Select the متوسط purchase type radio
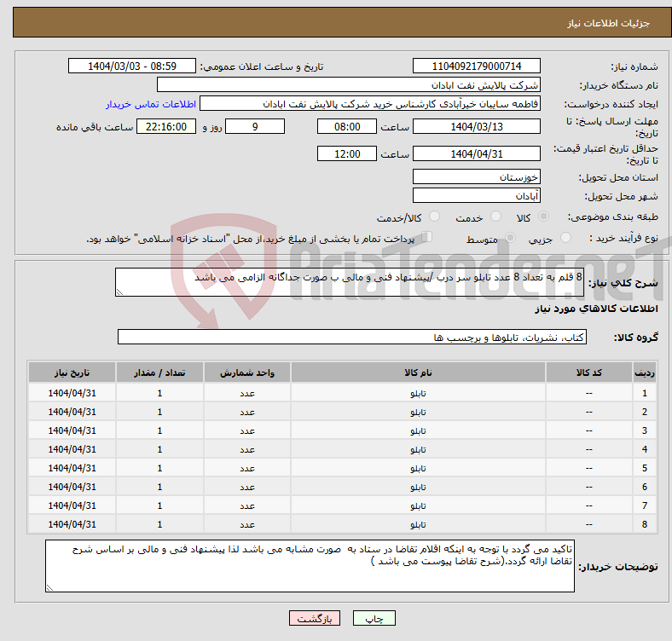This screenshot has width=672, height=641. (x=510, y=238)
